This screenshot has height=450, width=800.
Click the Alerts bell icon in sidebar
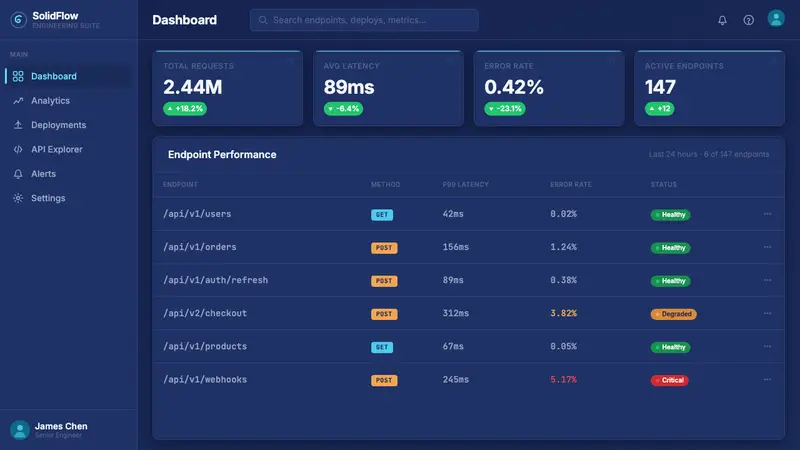(18, 174)
